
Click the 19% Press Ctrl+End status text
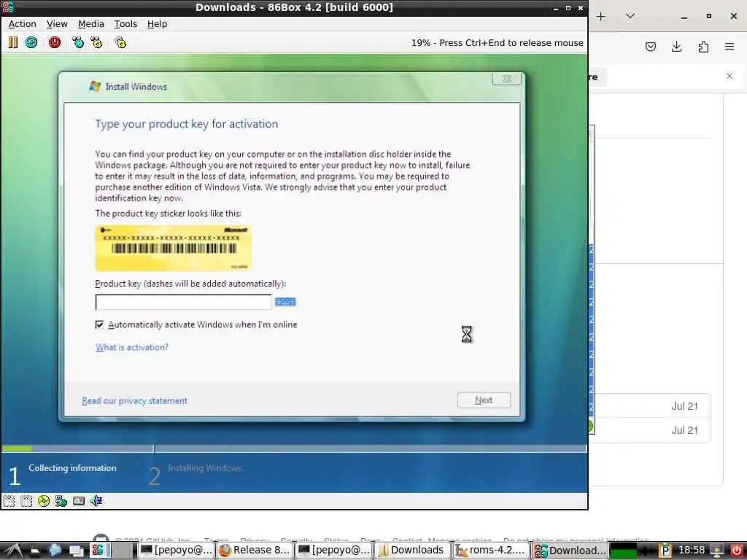[497, 43]
